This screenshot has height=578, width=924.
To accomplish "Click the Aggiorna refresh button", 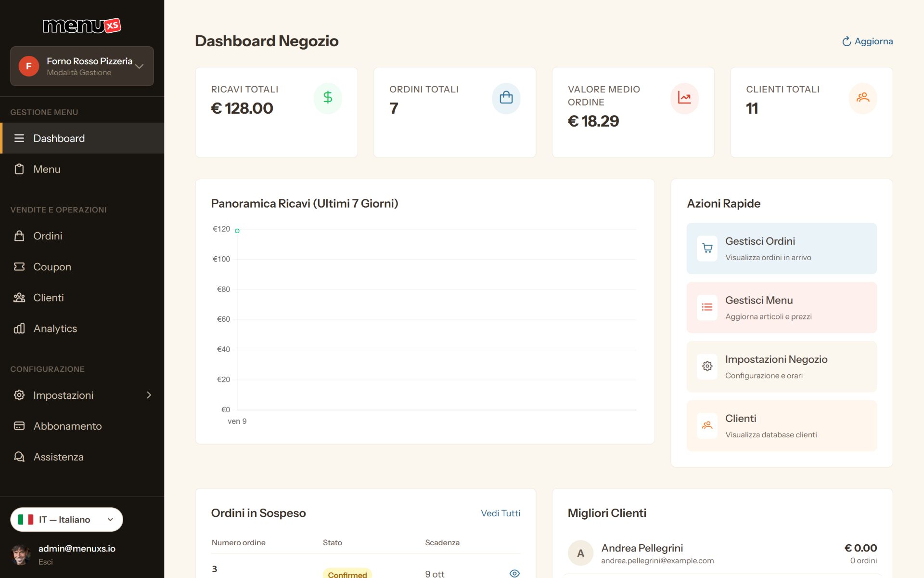I will [x=867, y=41].
